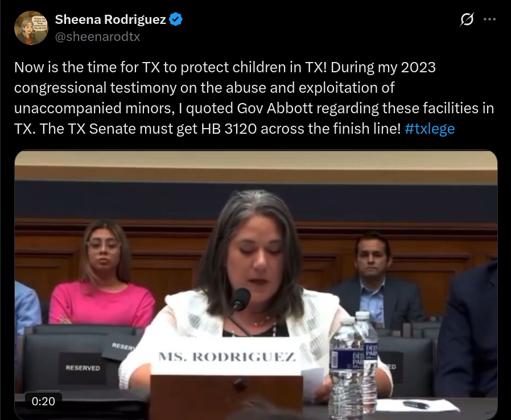Click the MS. RODRIGUEZ nameplate in video
Viewport: 511px width, 420px height.
[227, 356]
